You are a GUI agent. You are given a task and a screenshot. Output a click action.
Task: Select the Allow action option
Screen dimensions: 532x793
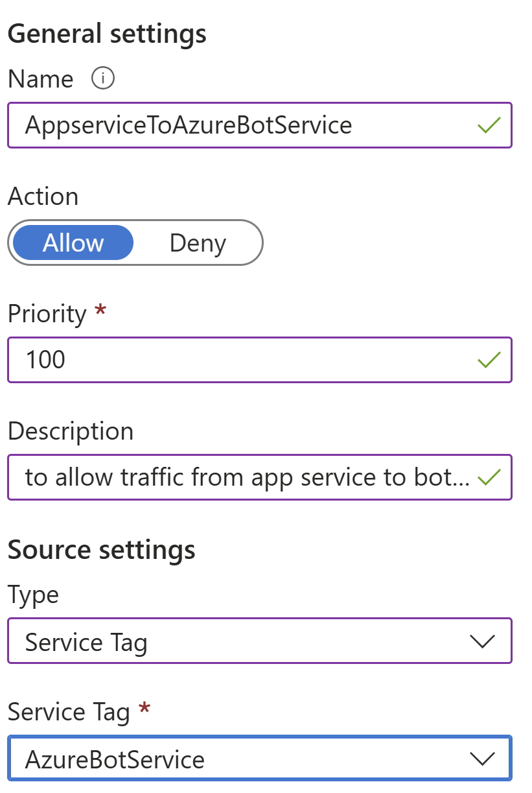click(73, 243)
